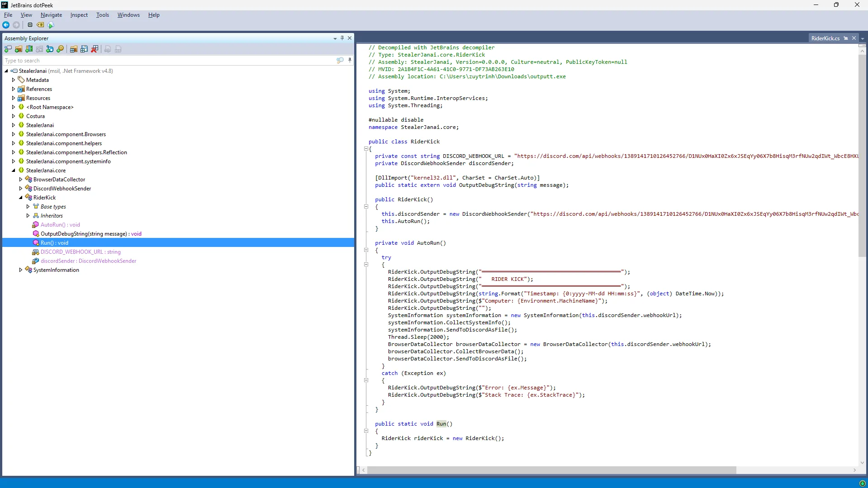This screenshot has width=868, height=488.
Task: Collapse the catch block in code
Action: pyautogui.click(x=366, y=380)
